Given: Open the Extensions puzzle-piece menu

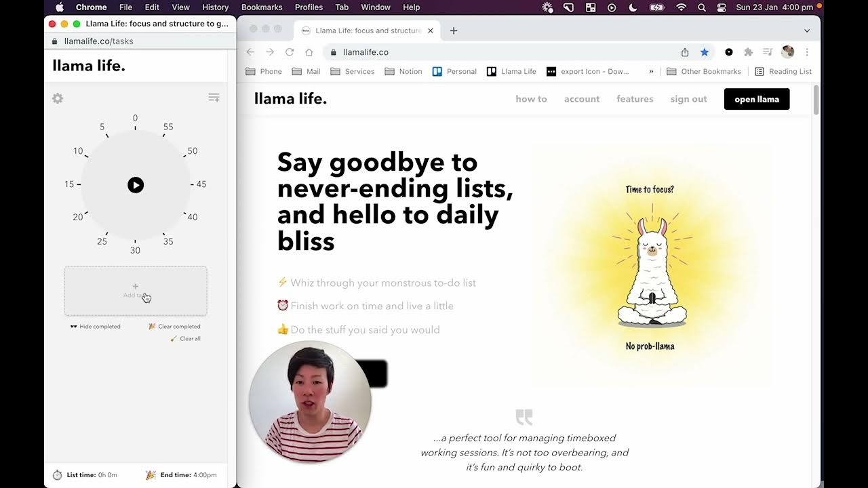Looking at the screenshot, I should (x=749, y=52).
